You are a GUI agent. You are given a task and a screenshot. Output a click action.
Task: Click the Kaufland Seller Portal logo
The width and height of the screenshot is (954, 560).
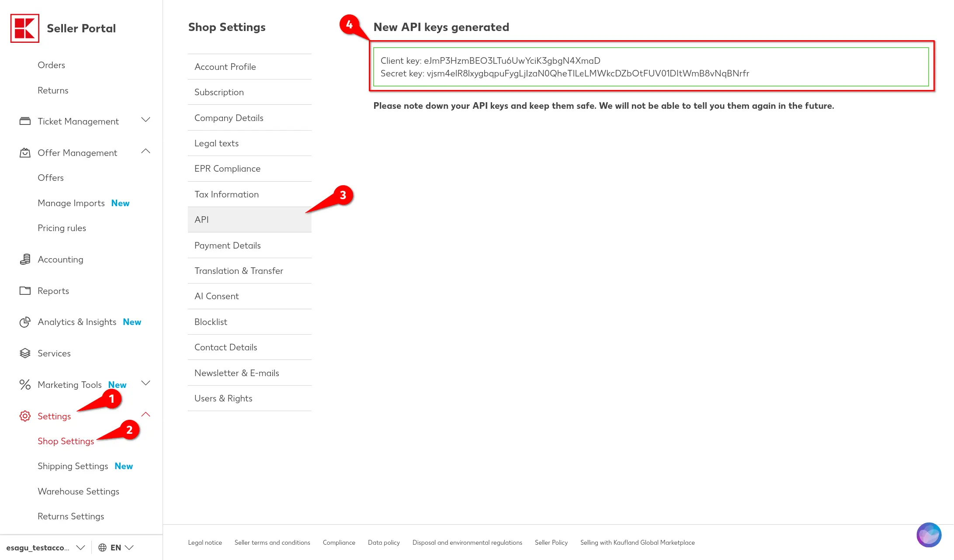[x=25, y=28]
